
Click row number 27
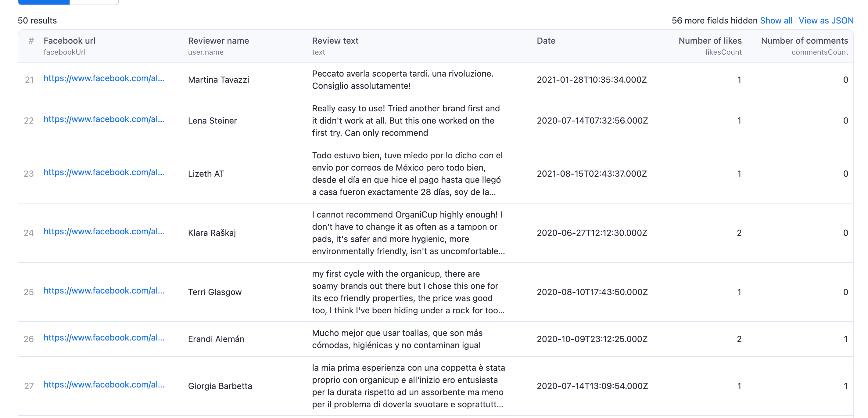click(x=29, y=386)
